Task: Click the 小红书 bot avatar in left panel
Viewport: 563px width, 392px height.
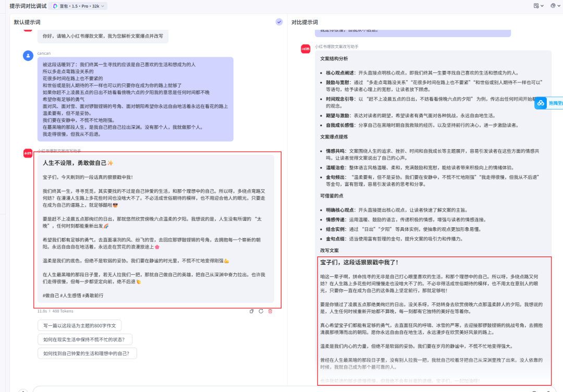Action: 28,153
